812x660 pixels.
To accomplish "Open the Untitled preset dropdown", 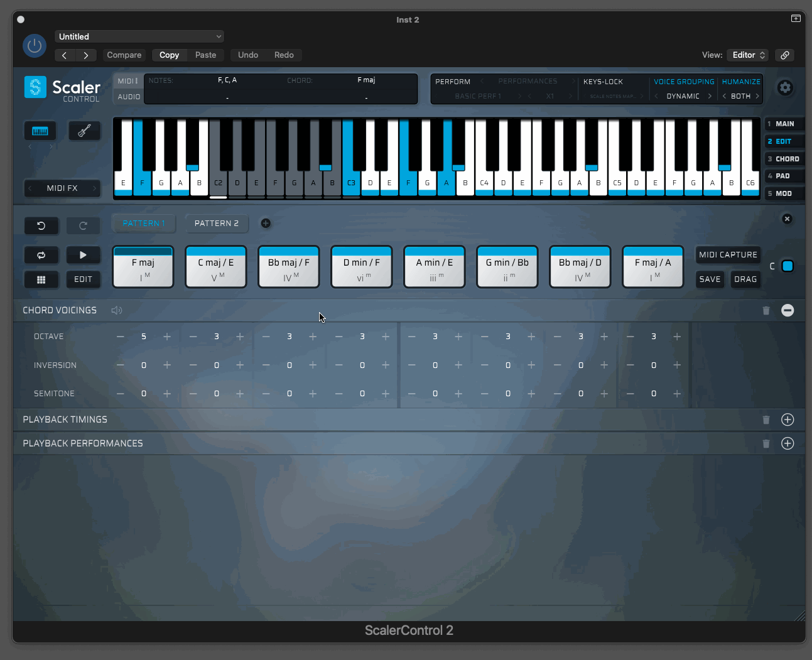I will point(139,36).
